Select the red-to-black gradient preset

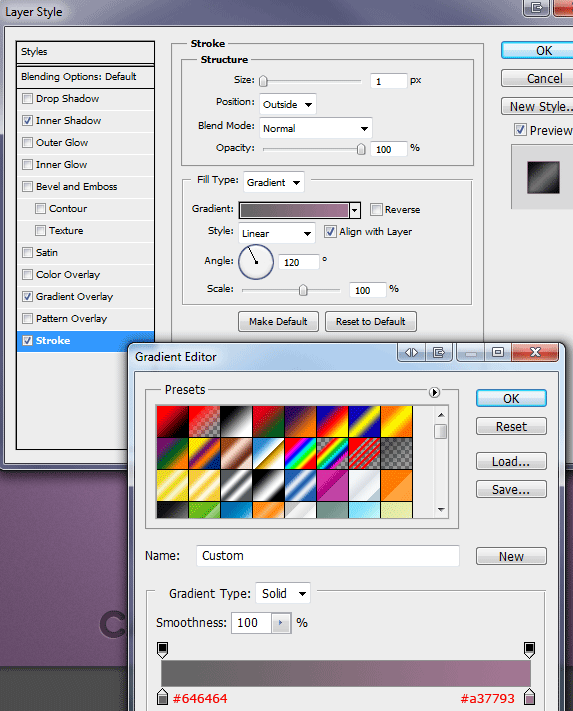click(172, 421)
